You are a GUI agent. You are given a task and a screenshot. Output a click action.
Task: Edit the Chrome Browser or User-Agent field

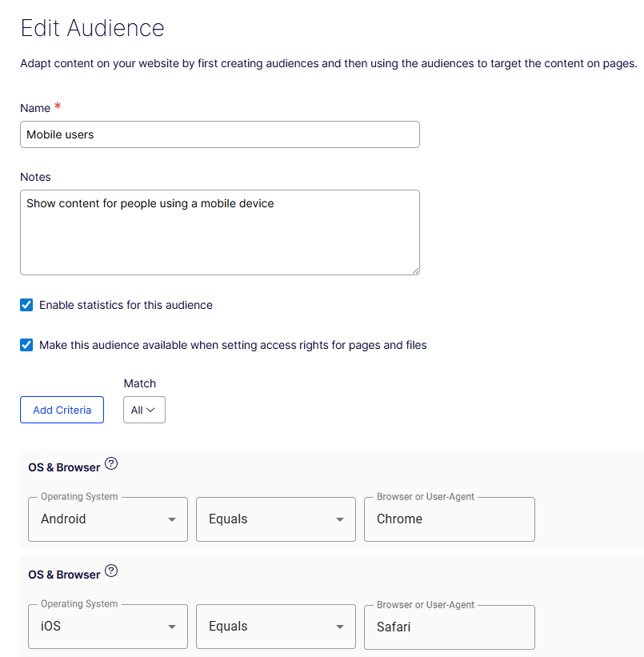pyautogui.click(x=449, y=519)
